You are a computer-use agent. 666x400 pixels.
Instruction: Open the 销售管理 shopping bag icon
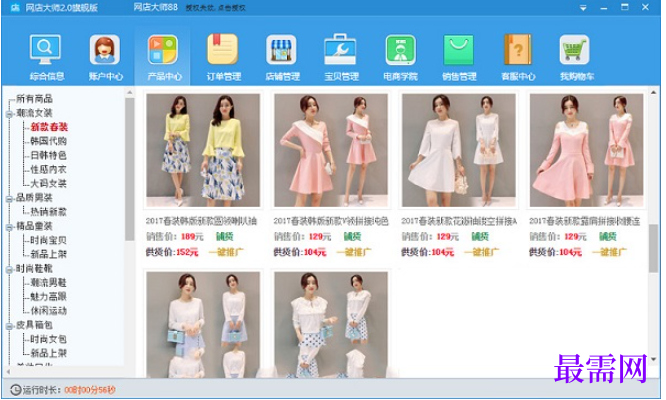click(458, 50)
